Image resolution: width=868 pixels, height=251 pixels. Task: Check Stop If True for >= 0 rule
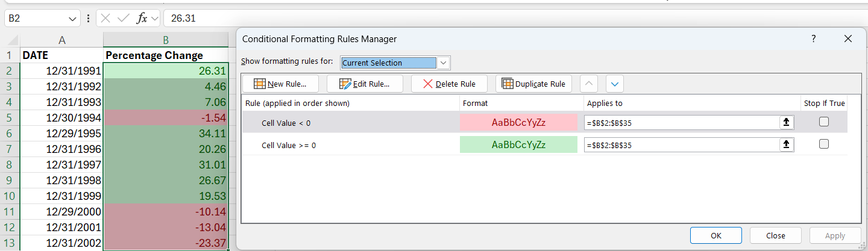pos(824,144)
